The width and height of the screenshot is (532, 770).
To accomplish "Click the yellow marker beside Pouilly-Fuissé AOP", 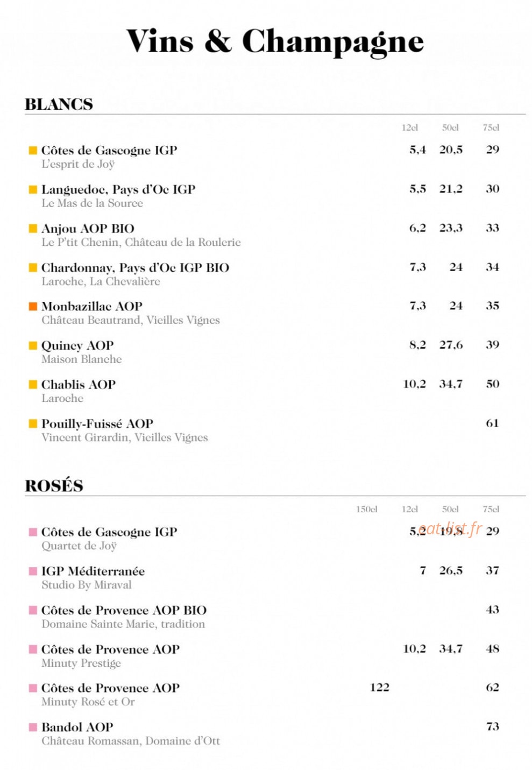I will click(x=33, y=423).
